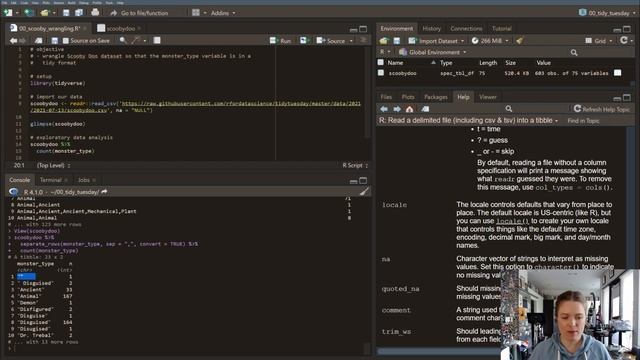The height and width of the screenshot is (360, 640).
Task: Open the workspace panes layout icon
Action: pyautogui.click(x=196, y=13)
